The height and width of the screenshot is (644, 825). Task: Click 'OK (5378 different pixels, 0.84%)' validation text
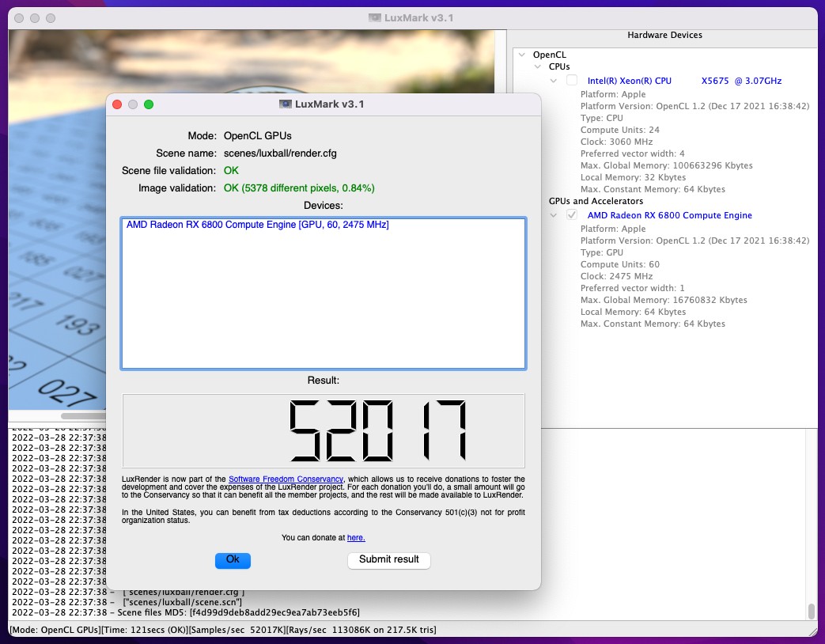click(299, 188)
